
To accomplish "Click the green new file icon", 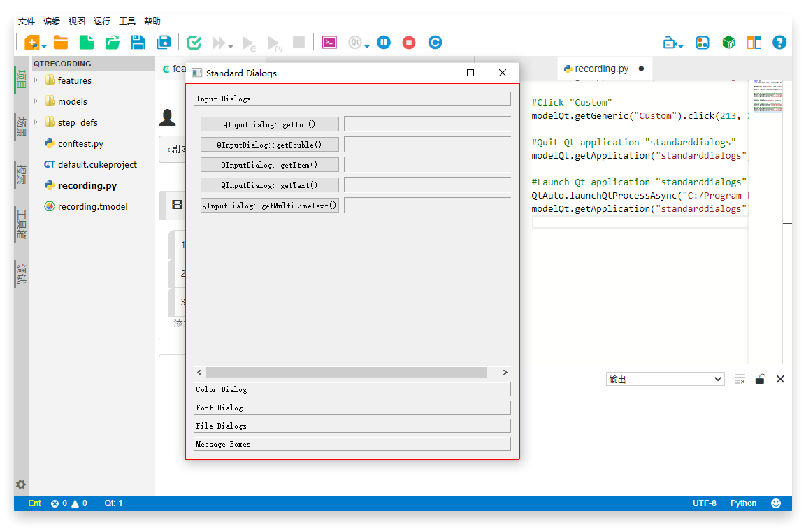I will pyautogui.click(x=87, y=43).
